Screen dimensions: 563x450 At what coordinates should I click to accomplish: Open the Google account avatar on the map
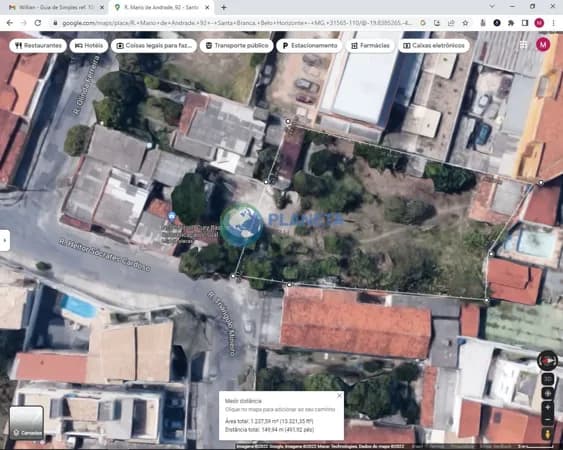[543, 45]
